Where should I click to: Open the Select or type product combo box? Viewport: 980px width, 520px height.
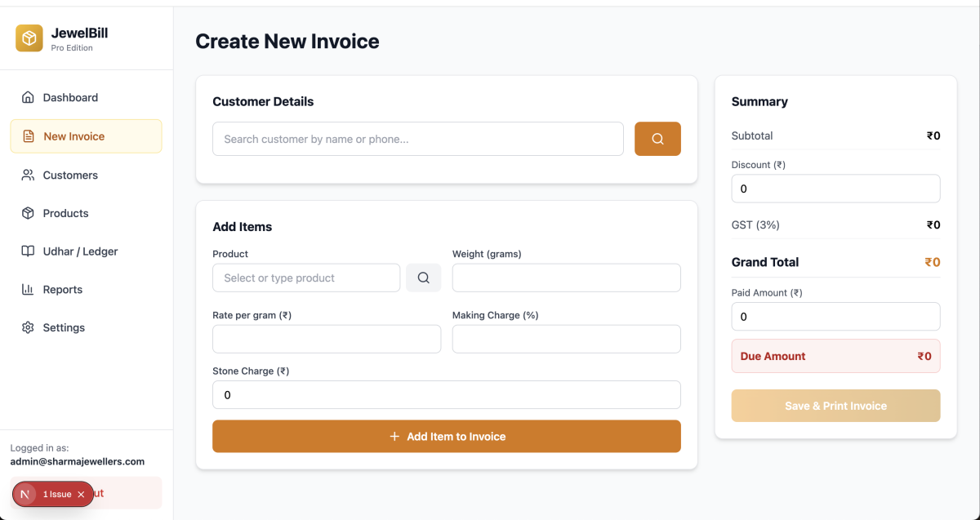(306, 278)
